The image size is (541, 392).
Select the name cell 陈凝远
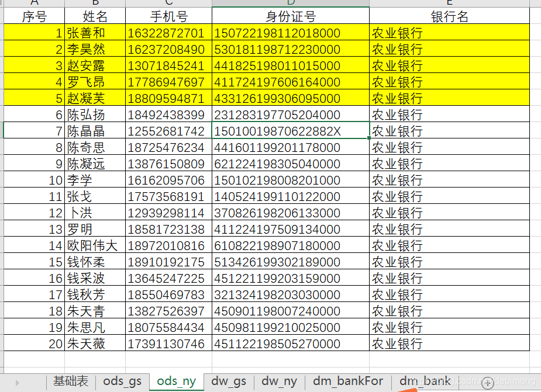tap(95, 164)
